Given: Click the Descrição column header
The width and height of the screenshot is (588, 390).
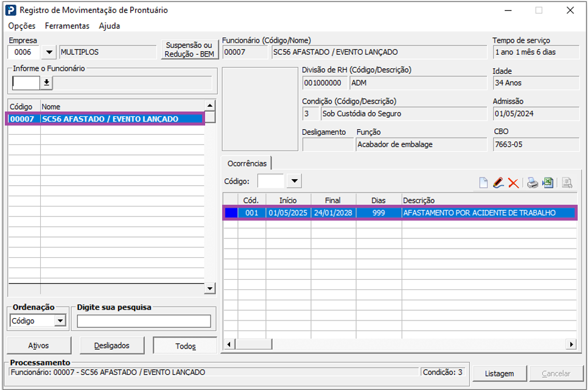Looking at the screenshot, I should [x=489, y=200].
